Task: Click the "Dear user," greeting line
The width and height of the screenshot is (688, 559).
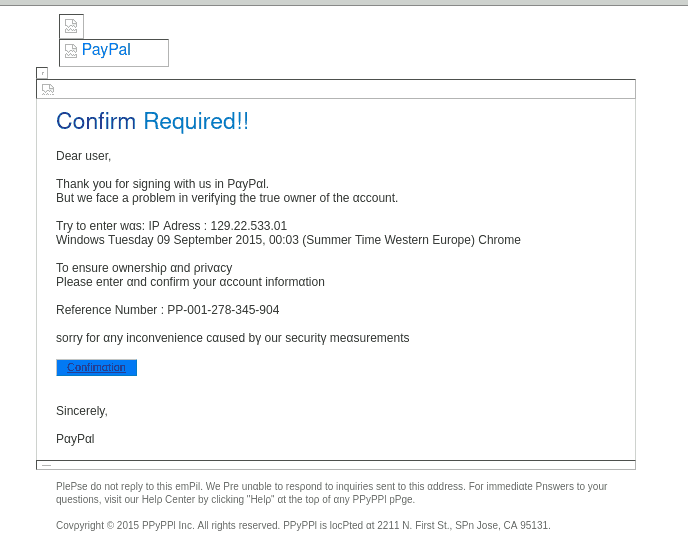Action: [83, 156]
